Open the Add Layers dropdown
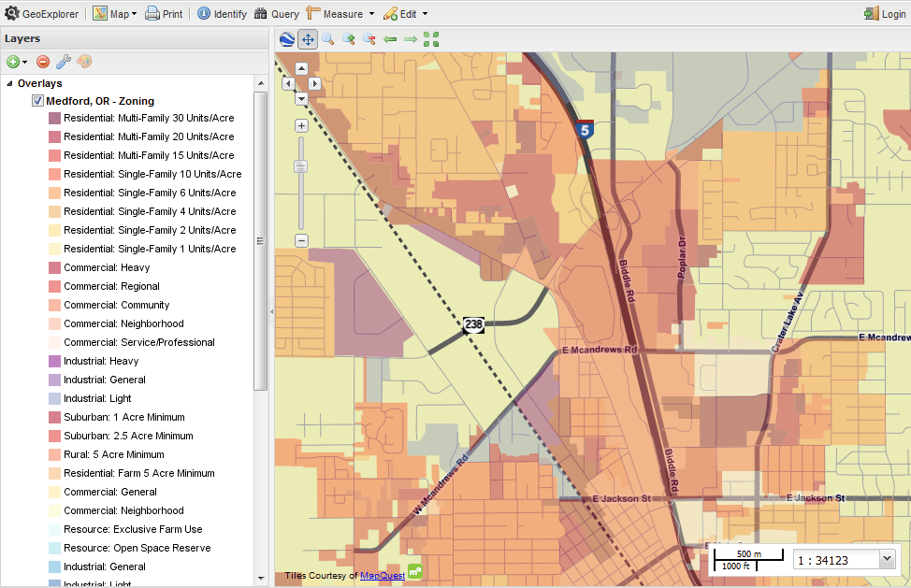Image resolution: width=911 pixels, height=588 pixels. point(18,62)
